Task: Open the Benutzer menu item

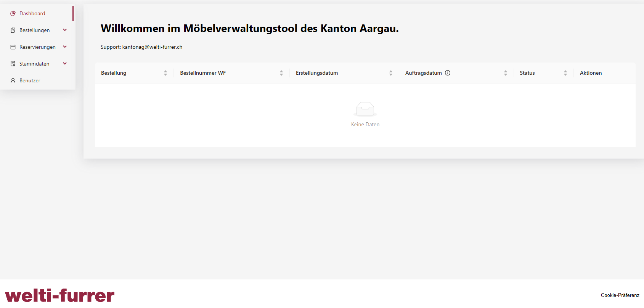Action: [30, 80]
